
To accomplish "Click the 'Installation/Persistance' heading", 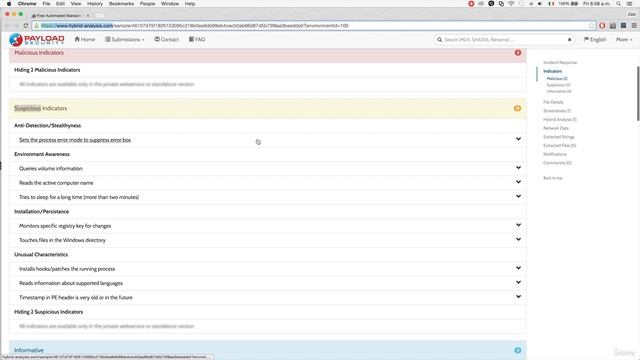I will (42, 211).
